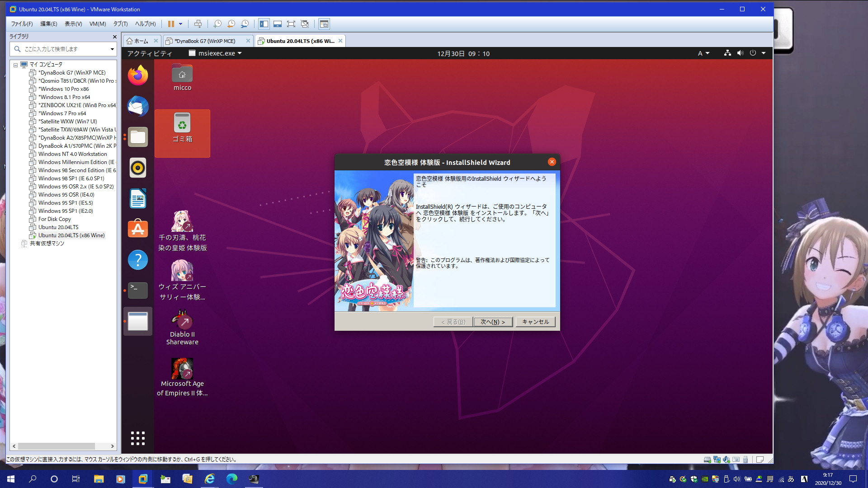Send Ctrl+Alt+Del to the VM
Viewport: 868px width, 488px height.
point(198,24)
